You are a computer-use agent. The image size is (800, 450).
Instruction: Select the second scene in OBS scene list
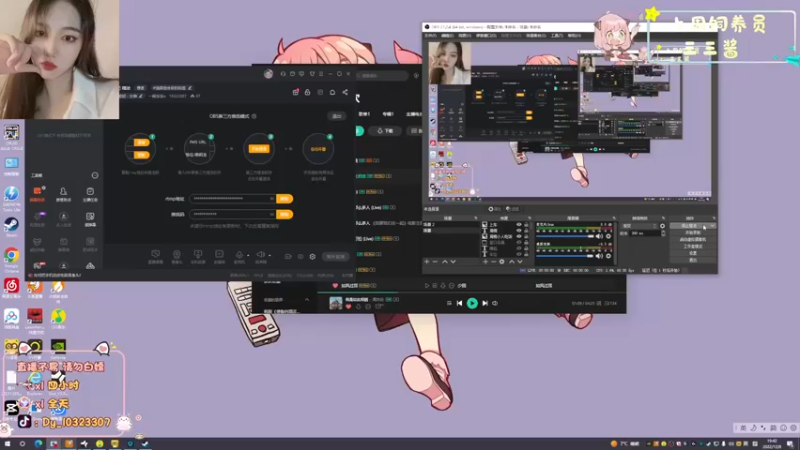pyautogui.click(x=451, y=231)
